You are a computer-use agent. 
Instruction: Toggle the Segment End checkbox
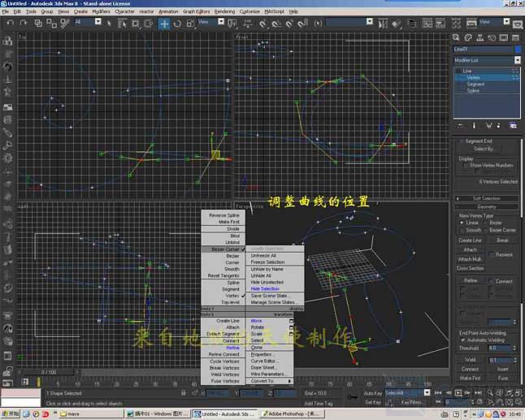(x=461, y=141)
